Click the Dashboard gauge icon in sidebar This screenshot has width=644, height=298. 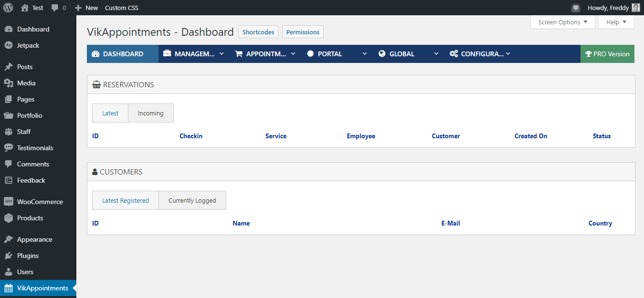tap(8, 29)
